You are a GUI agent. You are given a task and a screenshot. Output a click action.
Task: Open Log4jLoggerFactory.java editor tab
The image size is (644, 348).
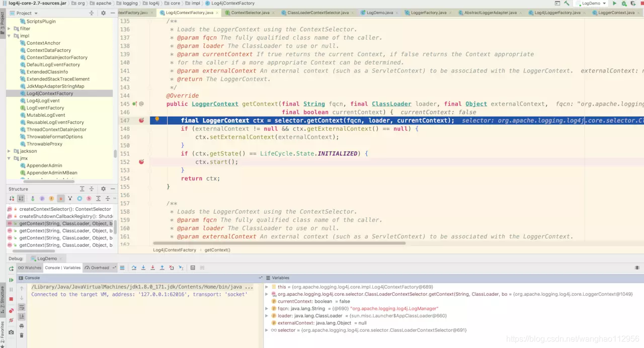click(557, 13)
